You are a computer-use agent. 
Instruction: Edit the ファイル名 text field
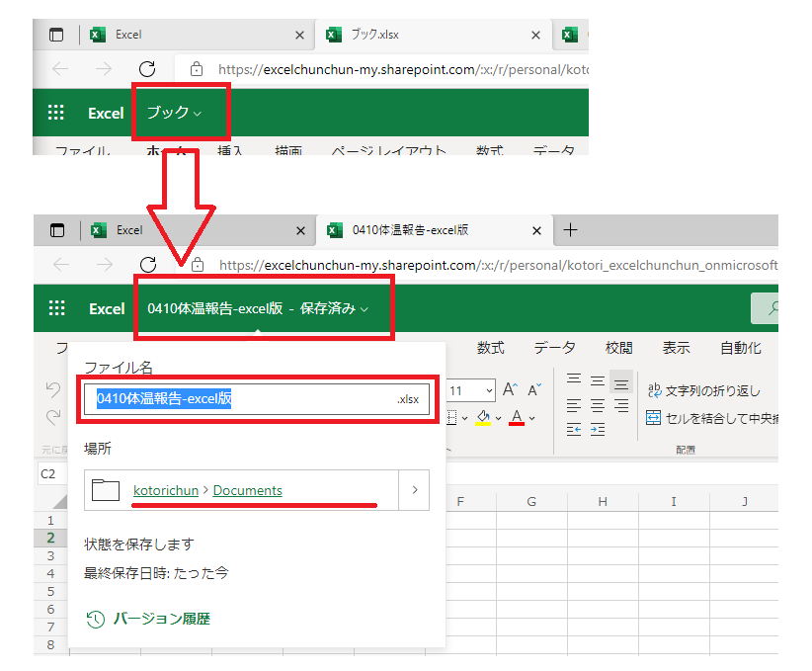pyautogui.click(x=257, y=399)
